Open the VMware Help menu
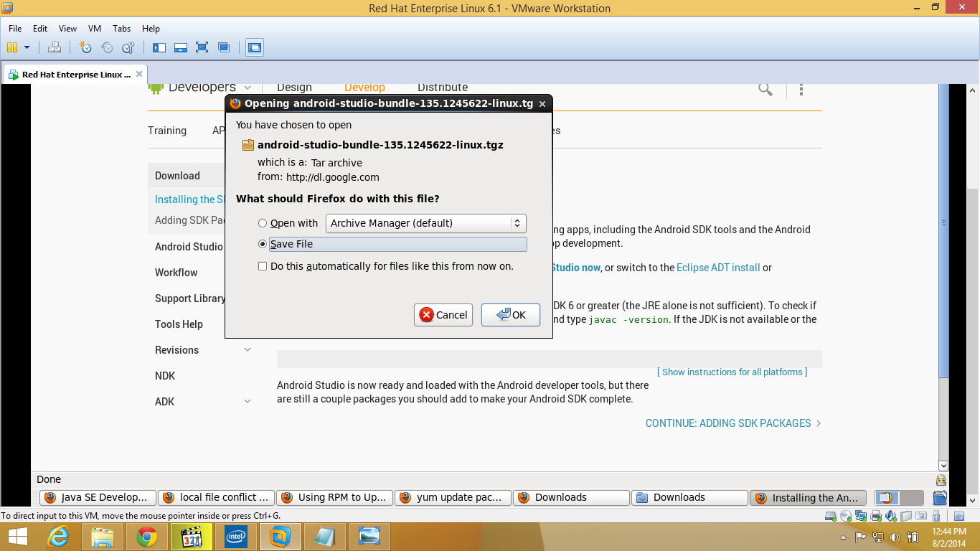This screenshot has height=551, width=980. [151, 29]
